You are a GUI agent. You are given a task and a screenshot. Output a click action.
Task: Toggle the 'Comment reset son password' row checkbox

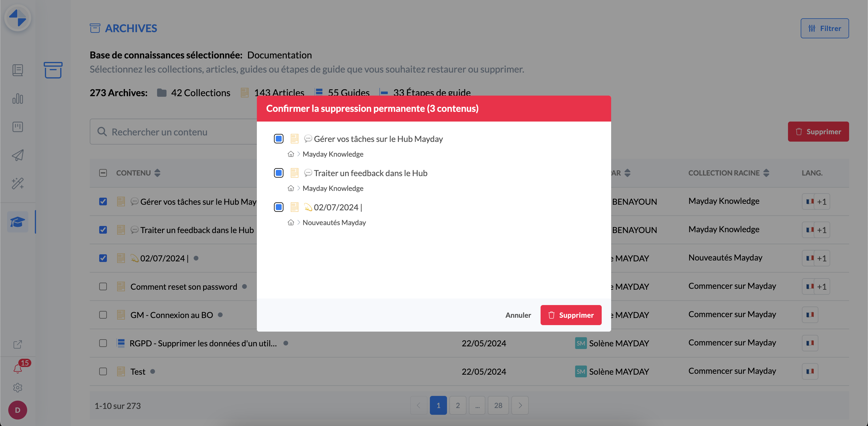103,286
